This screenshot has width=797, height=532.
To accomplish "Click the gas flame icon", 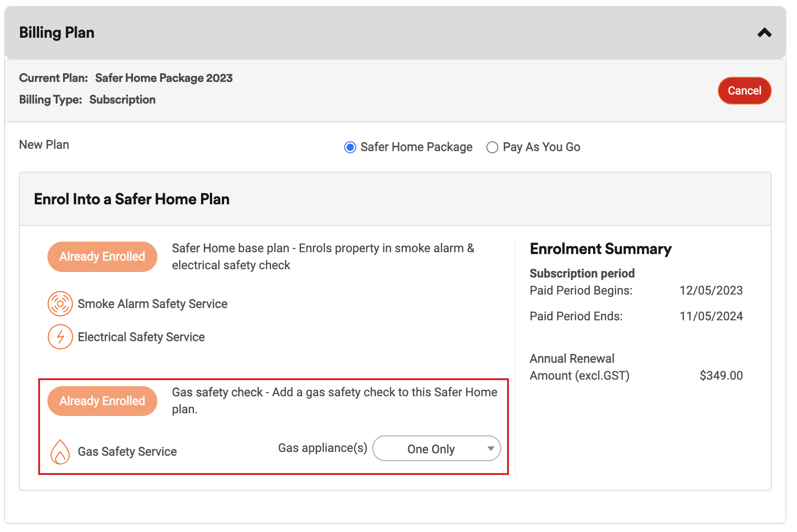I will [x=60, y=451].
